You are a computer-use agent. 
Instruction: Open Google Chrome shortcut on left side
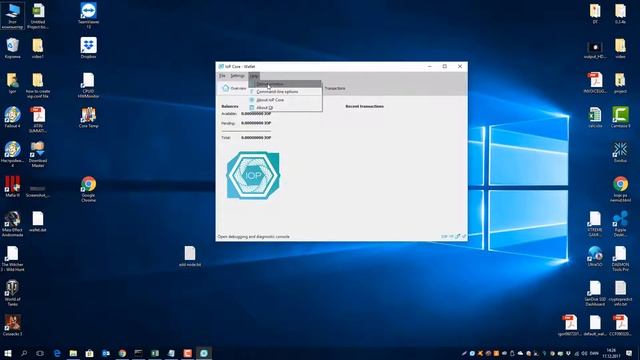(89, 189)
